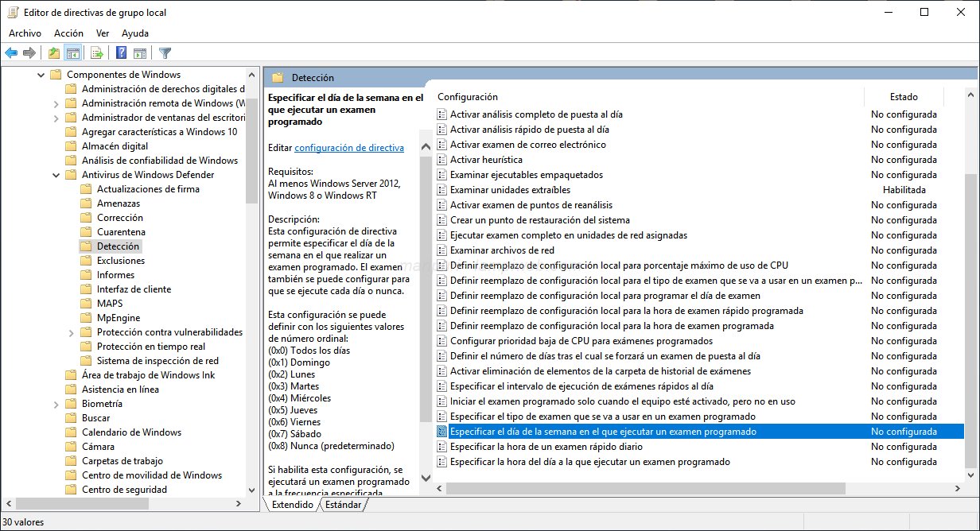Viewport: 980px width, 531px height.
Task: Toggle the show/hide action pane icon
Action: 140,53
